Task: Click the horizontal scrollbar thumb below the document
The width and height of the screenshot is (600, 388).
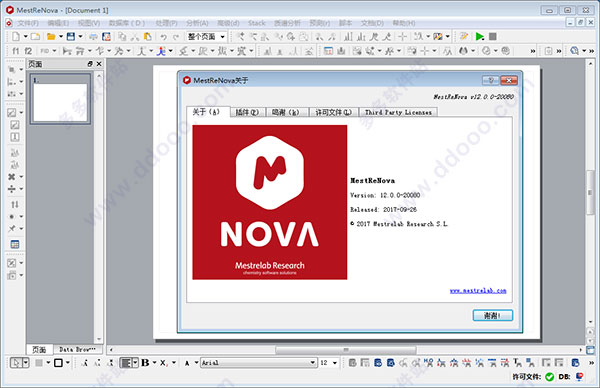Action: [x=346, y=350]
